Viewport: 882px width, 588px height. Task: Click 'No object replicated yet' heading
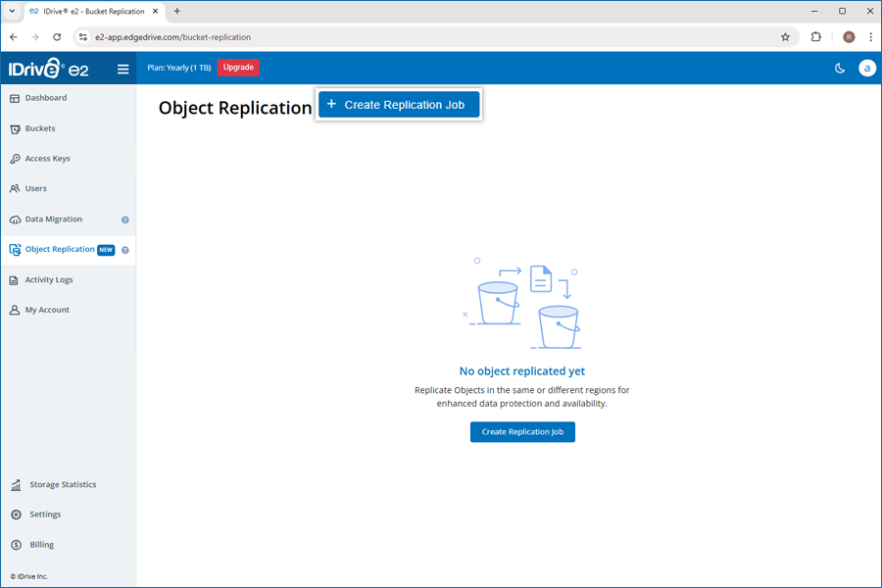coord(522,371)
